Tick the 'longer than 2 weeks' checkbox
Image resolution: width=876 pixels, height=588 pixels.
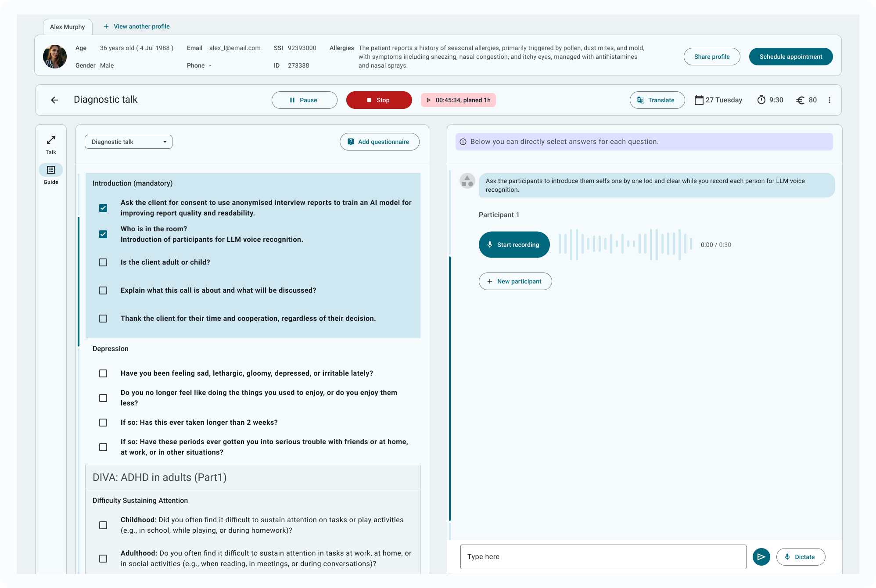click(x=103, y=423)
